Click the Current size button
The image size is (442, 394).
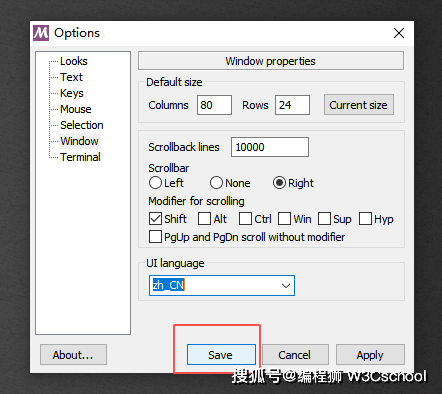point(359,105)
